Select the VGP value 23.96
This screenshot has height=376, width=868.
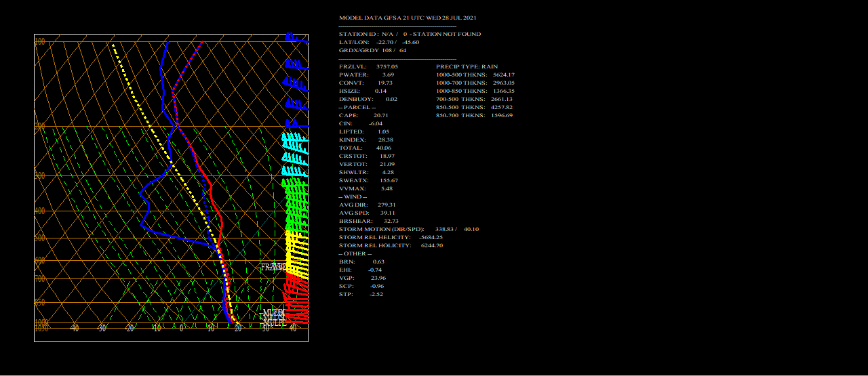point(378,278)
